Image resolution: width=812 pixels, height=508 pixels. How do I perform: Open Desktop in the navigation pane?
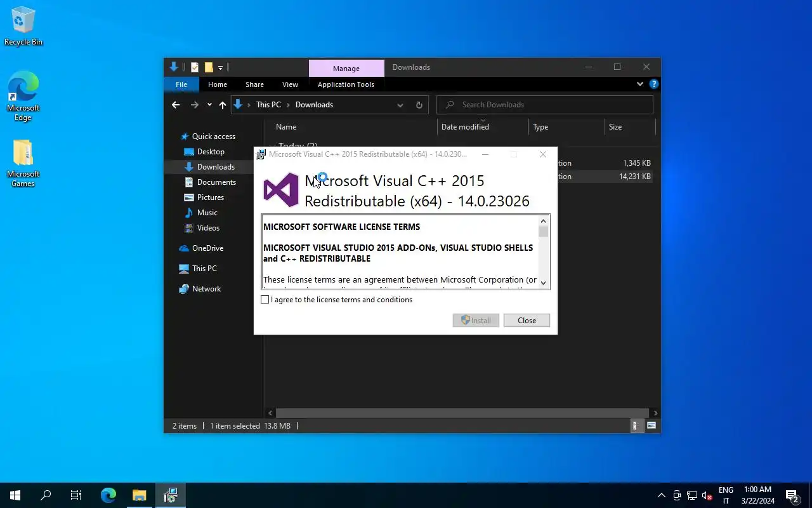(x=211, y=152)
